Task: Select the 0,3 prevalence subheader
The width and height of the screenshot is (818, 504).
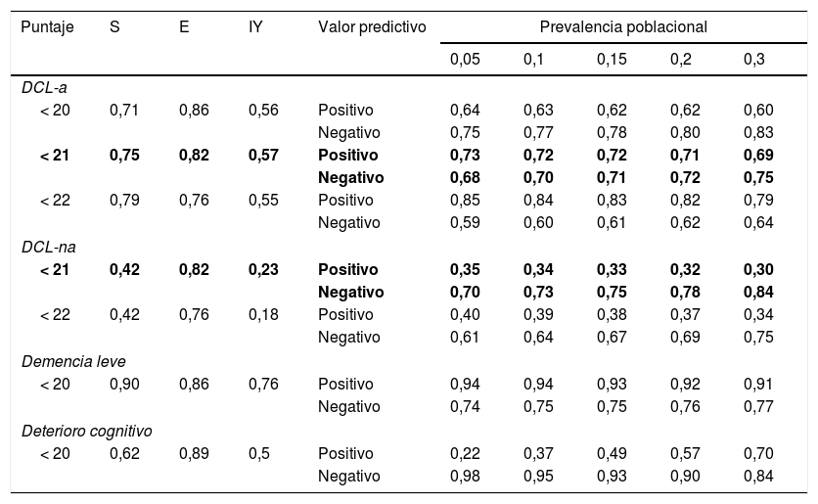Action: [753, 60]
